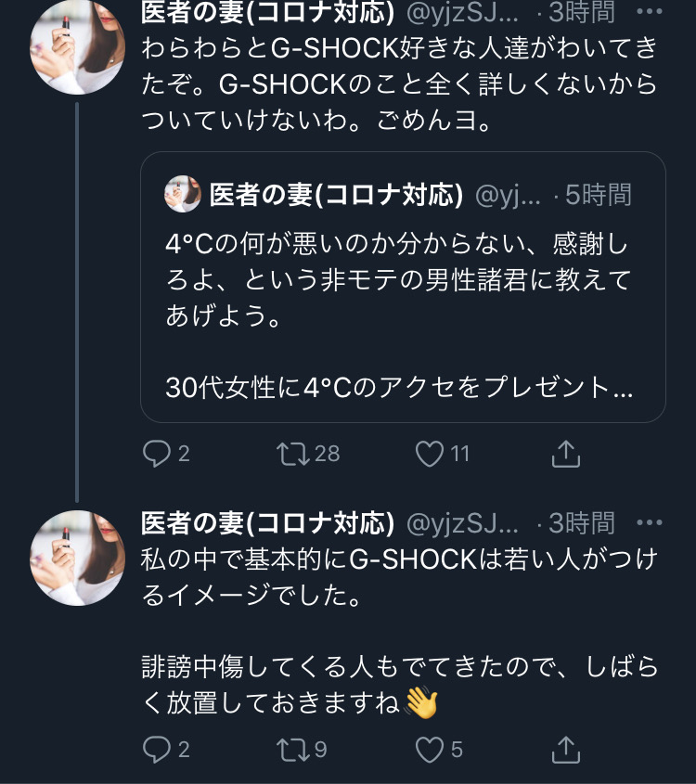Expand truncated quoted text ending with プレゼント…
696x784 pixels.
399,388
